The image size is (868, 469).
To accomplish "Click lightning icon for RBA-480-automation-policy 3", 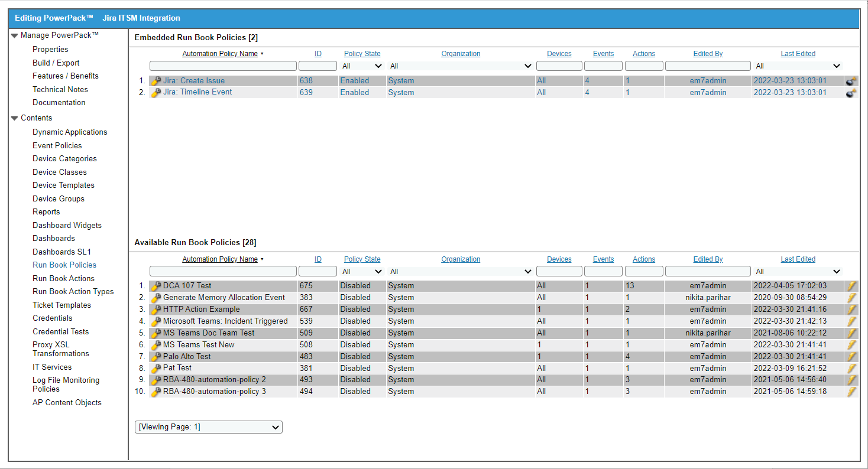I will 851,392.
